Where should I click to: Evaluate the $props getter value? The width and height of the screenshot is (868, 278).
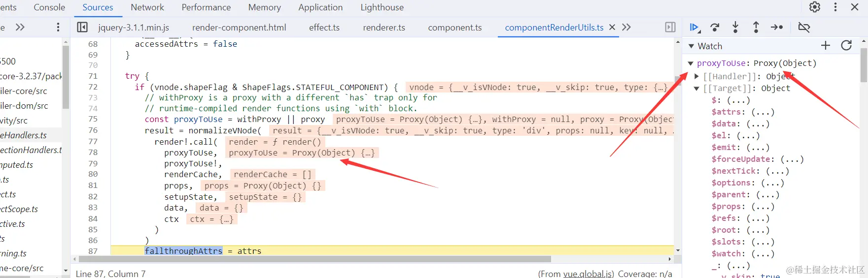tap(763, 207)
